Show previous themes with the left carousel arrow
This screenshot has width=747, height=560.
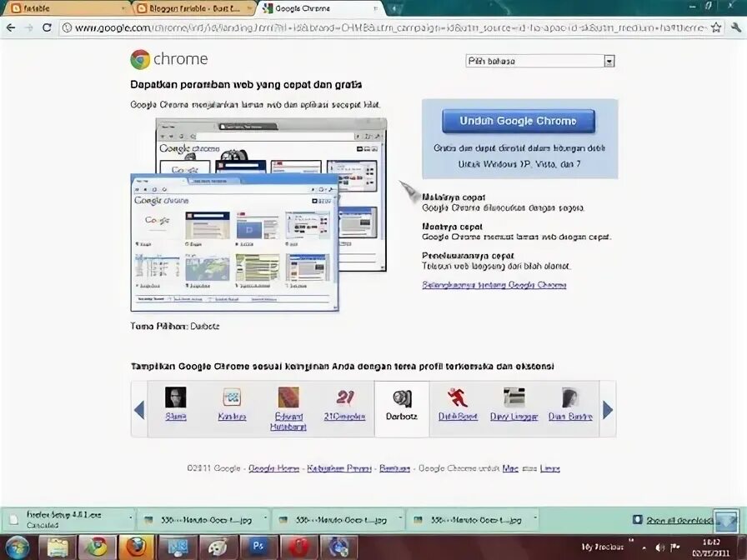coord(139,409)
